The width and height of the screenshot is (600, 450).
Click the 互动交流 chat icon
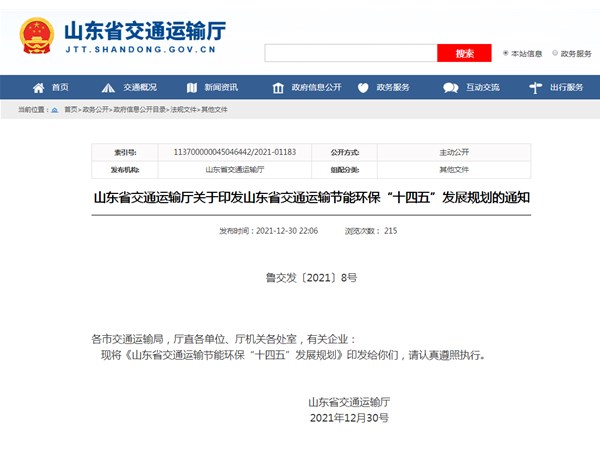tap(452, 87)
